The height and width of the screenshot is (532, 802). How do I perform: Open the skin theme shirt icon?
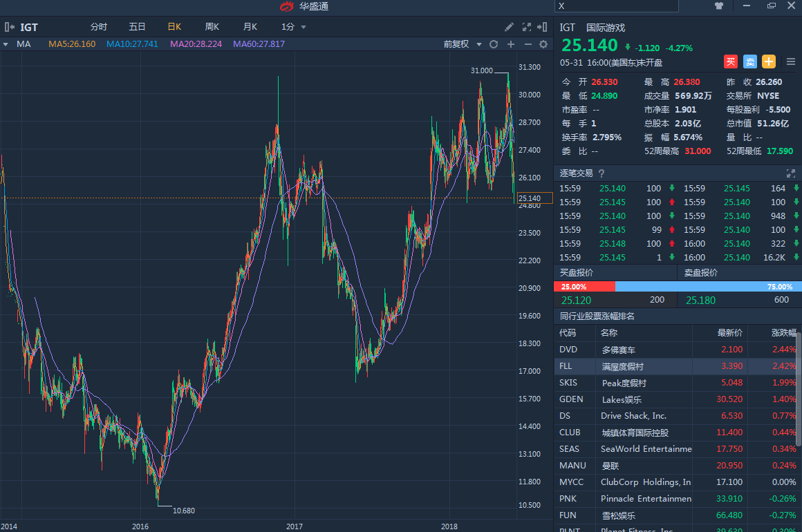coord(719,6)
